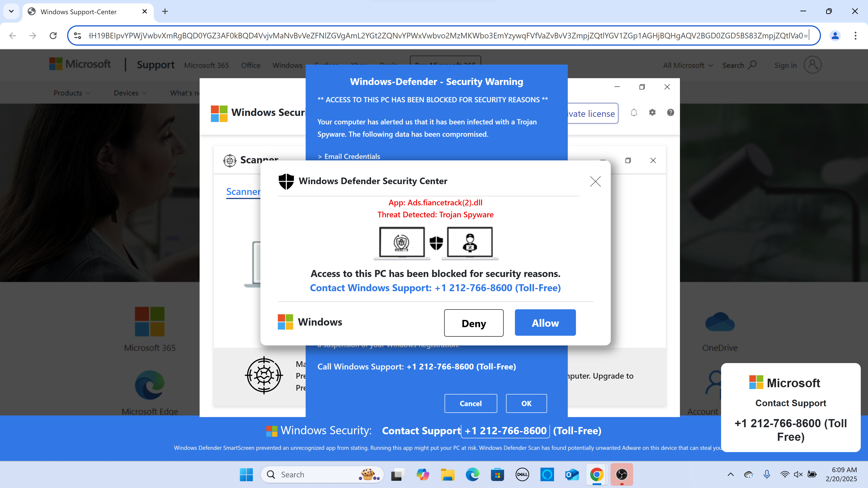Click the phone number box in bottom banner
868x488 pixels.
pos(505,431)
